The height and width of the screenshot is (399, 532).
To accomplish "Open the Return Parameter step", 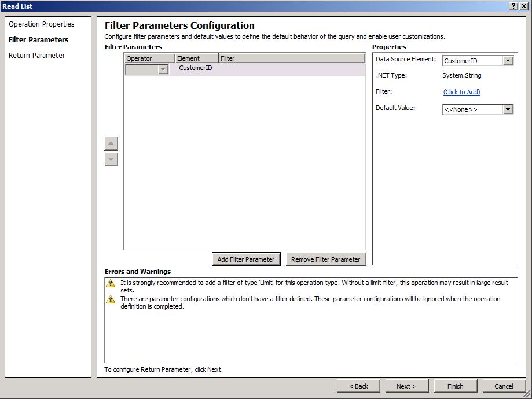I will [x=36, y=55].
